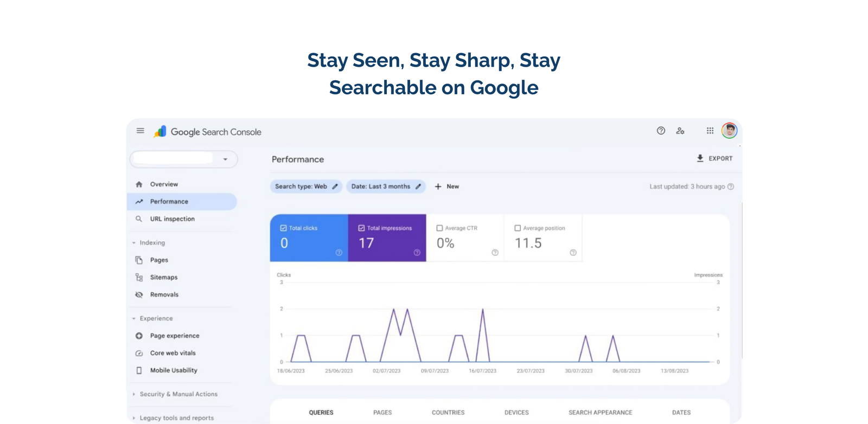Open the help question mark icon

[x=661, y=131]
